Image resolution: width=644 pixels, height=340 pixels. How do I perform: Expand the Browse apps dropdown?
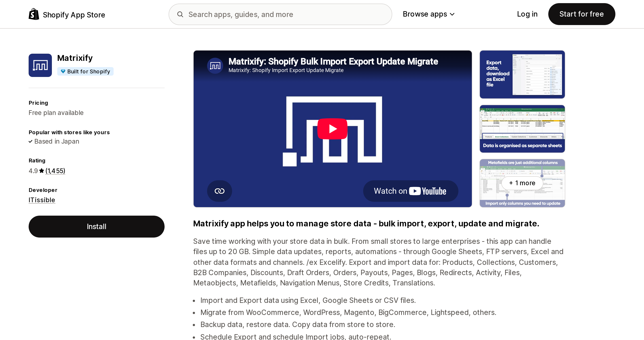pyautogui.click(x=428, y=14)
